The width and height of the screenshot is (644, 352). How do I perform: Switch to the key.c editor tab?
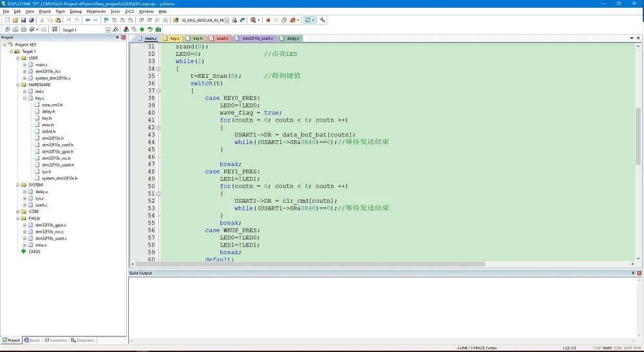172,38
